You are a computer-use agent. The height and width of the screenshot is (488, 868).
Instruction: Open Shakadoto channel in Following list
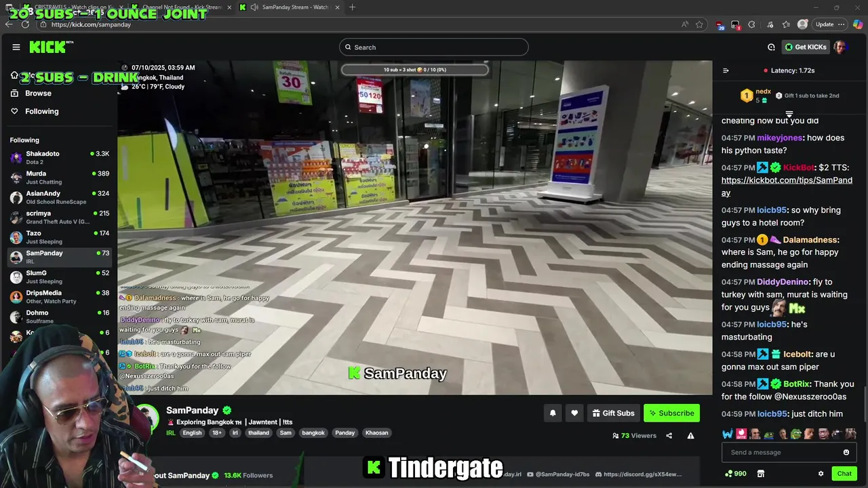point(59,157)
